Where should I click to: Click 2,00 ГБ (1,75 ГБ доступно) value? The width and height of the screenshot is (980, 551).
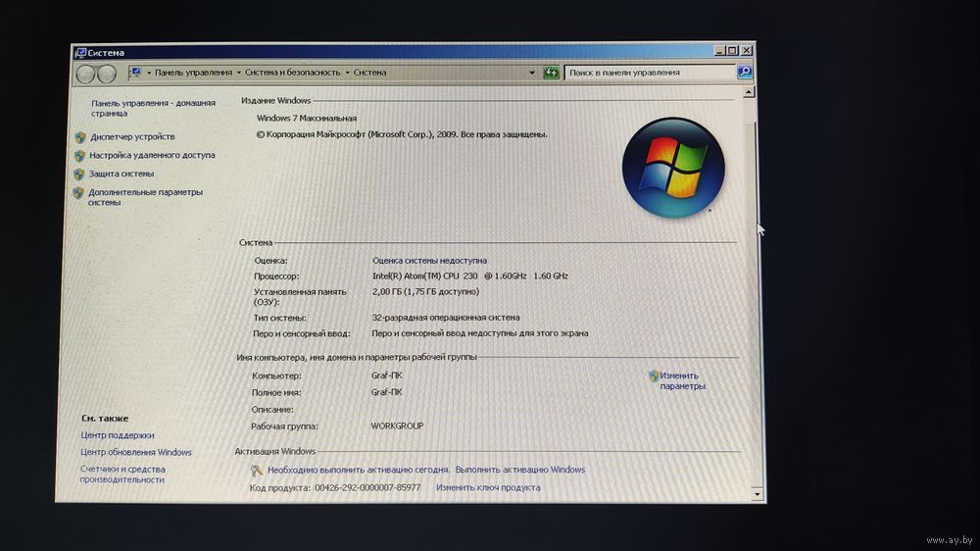point(425,291)
